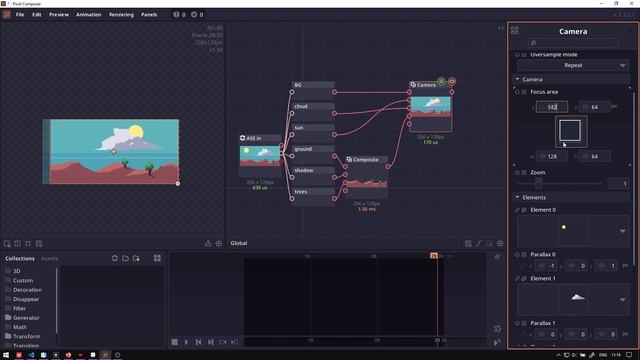Screen dimensions: 640x360
Task: Toggle the preview grid icon
Action: point(219,244)
